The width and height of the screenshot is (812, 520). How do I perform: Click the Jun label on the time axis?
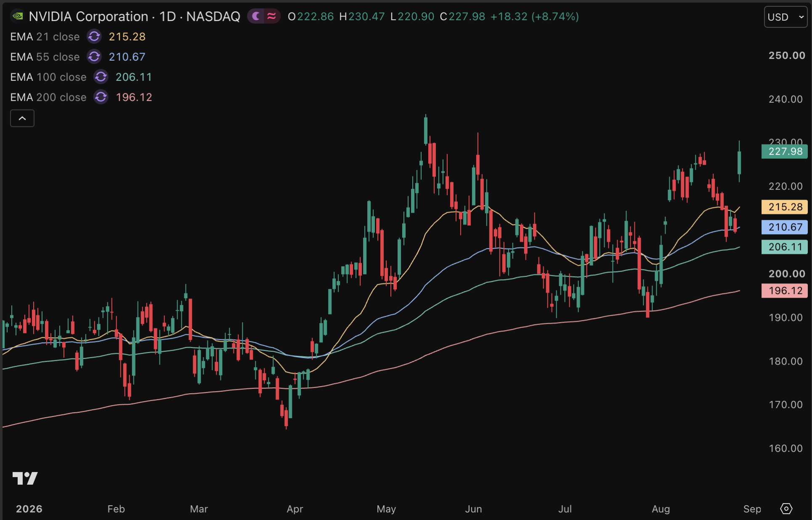point(473,509)
